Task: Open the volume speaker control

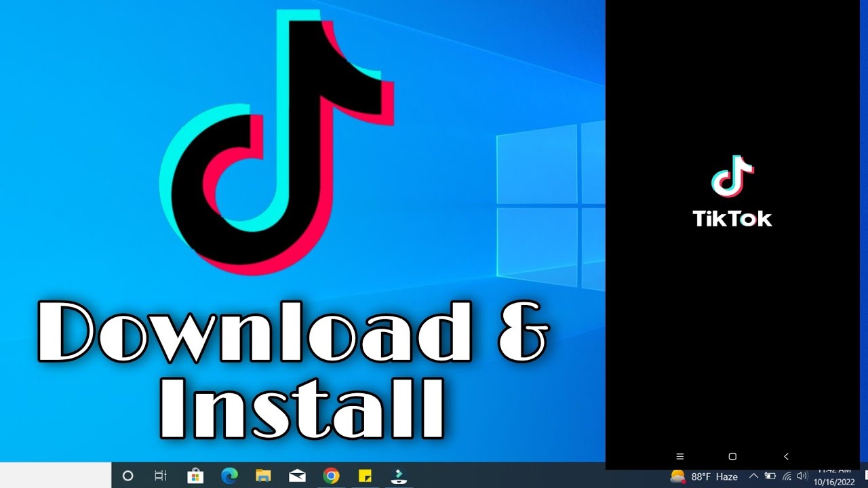Action: click(x=803, y=476)
